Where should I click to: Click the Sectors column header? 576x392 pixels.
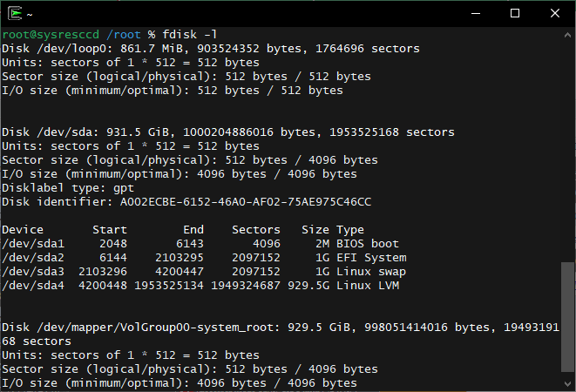256,230
